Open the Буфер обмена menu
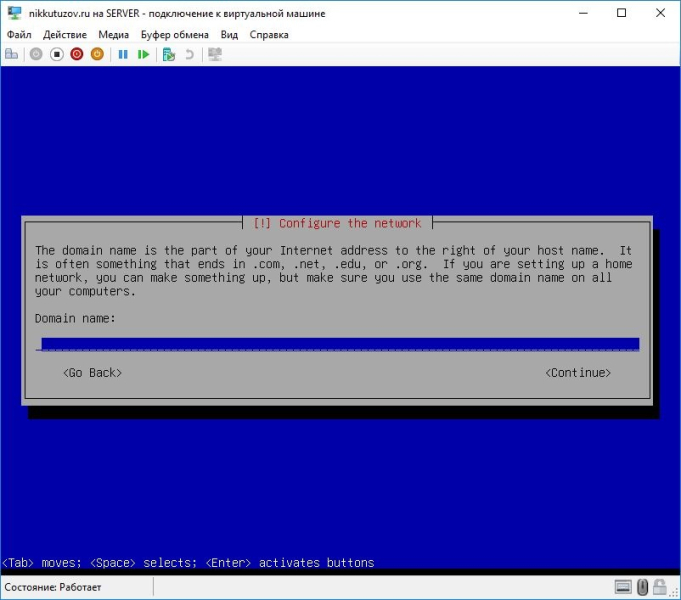 175,35
